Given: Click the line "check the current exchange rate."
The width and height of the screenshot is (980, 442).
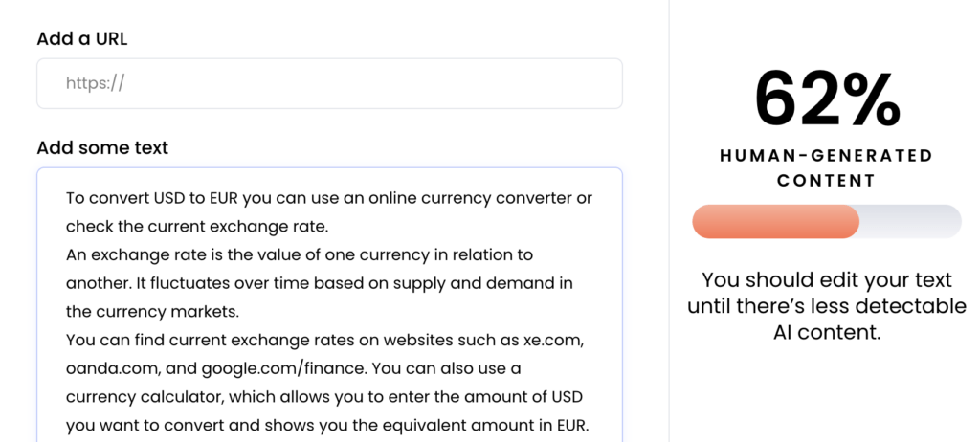Looking at the screenshot, I should (x=197, y=227).
